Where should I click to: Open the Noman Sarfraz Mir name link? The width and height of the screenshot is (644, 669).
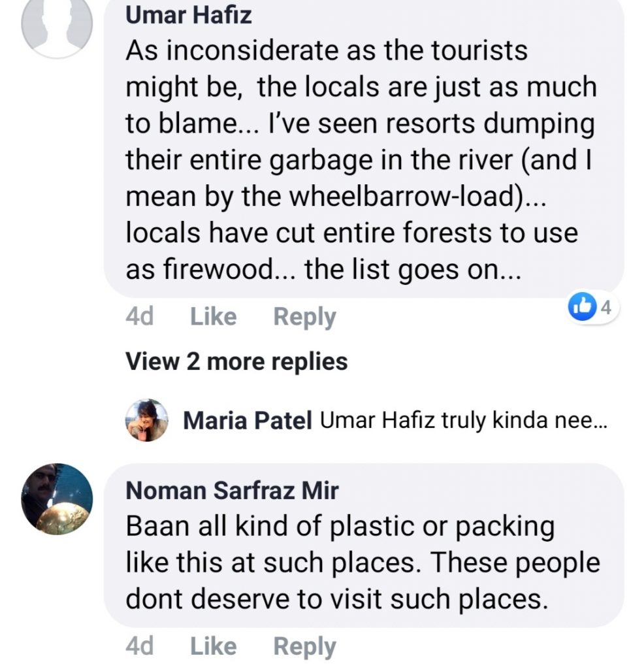pos(232,490)
